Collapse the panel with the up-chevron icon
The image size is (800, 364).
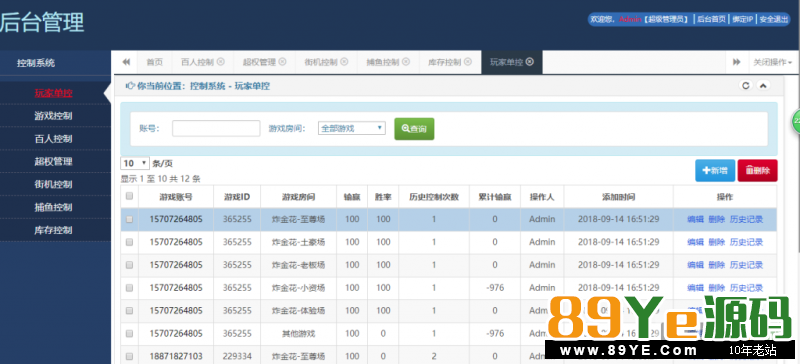pos(763,86)
